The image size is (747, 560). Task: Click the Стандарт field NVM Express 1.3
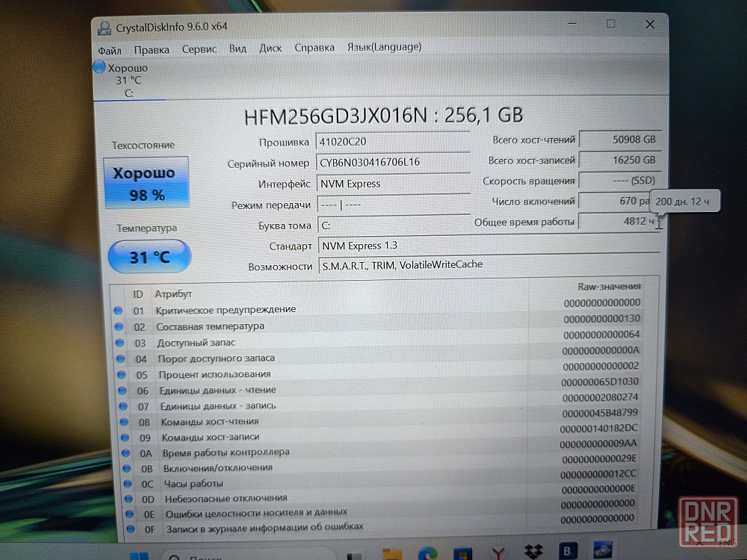(489, 246)
